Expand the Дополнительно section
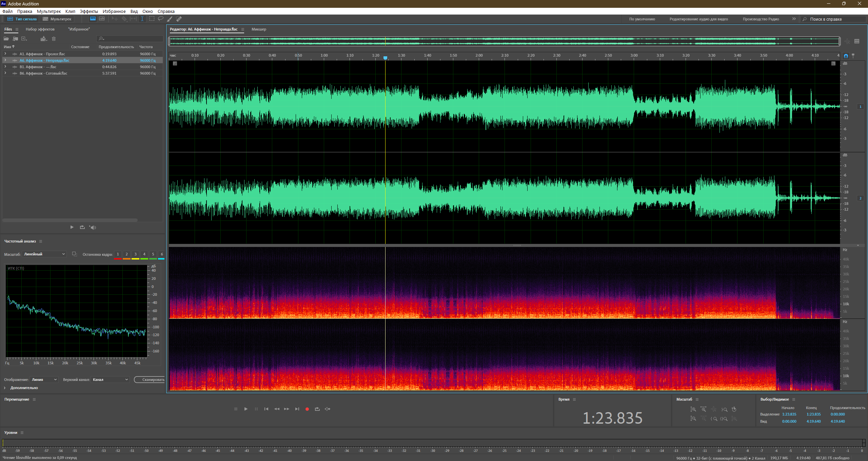 pyautogui.click(x=21, y=388)
